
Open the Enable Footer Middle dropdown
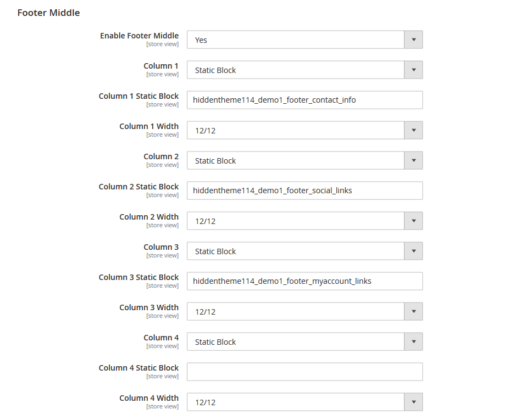[x=413, y=40]
